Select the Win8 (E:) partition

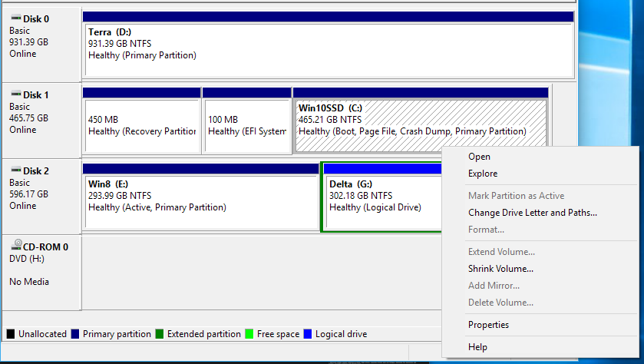(200, 201)
